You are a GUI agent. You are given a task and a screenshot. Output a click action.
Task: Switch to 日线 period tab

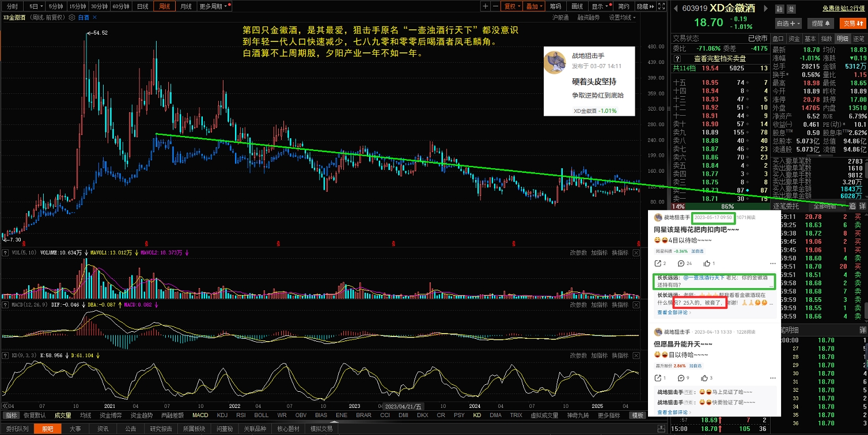[142, 6]
